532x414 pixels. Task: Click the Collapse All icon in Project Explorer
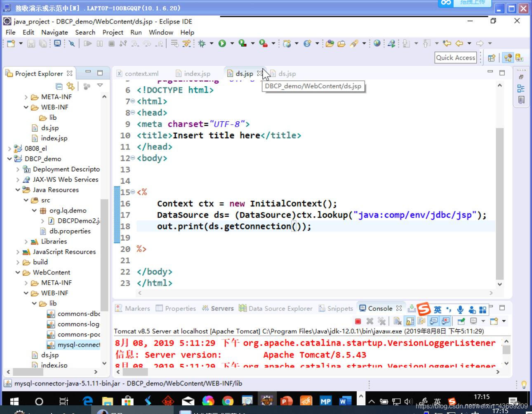(x=59, y=86)
